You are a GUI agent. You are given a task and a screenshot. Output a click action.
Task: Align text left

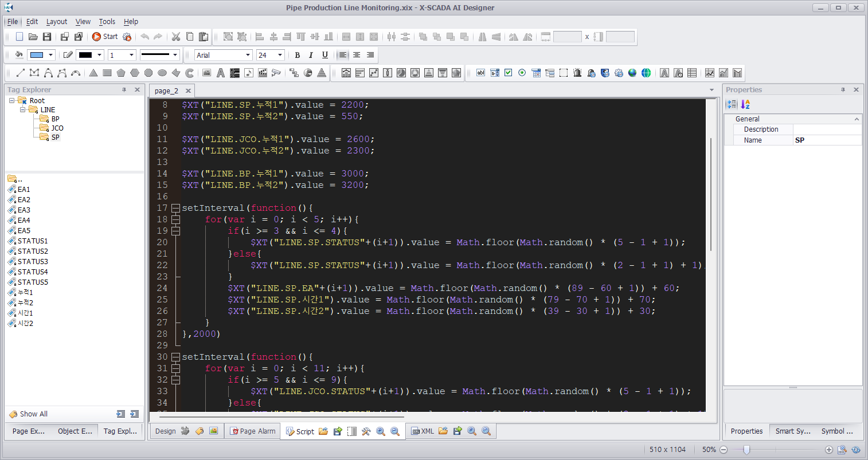coord(343,55)
